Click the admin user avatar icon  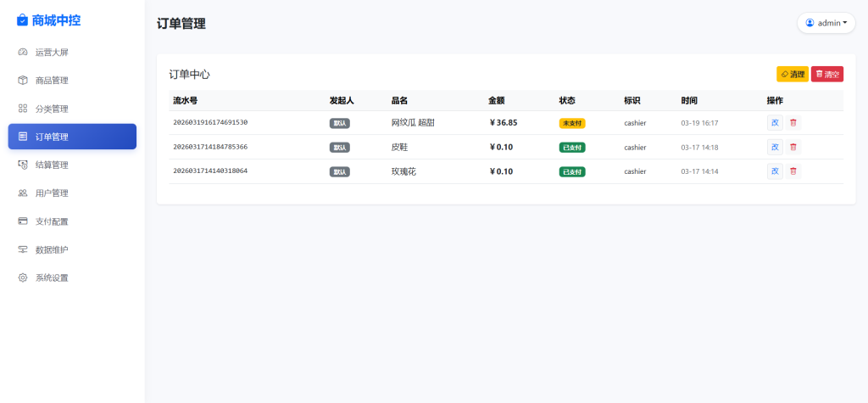[810, 23]
